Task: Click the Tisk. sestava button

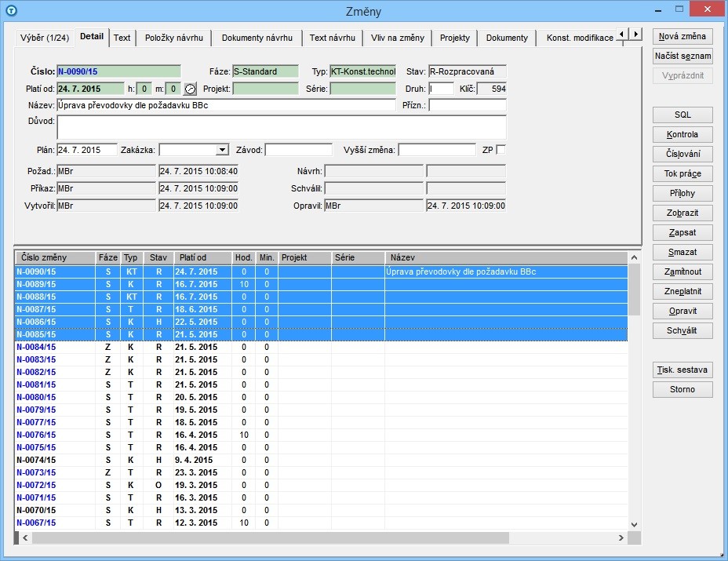Action: (x=682, y=370)
